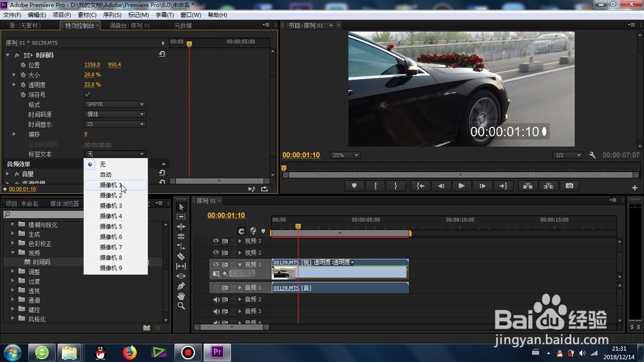Open the 字幕(T) menu

(x=164, y=15)
